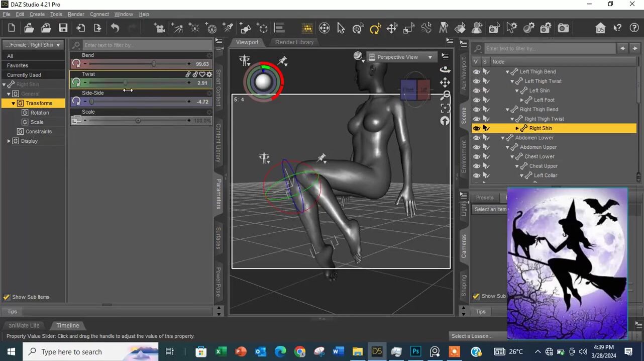Viewport: 644px width, 361px height.
Task: Open the Render menu
Action: click(x=76, y=14)
